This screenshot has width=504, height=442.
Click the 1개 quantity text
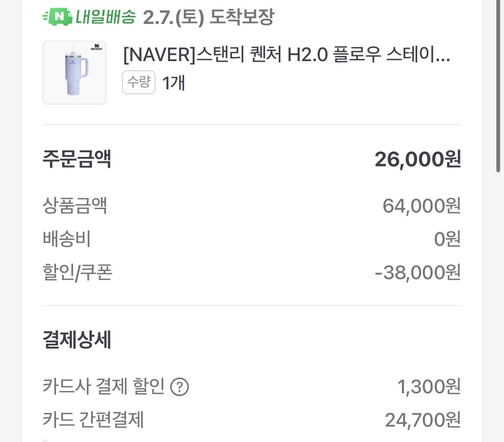click(x=174, y=83)
